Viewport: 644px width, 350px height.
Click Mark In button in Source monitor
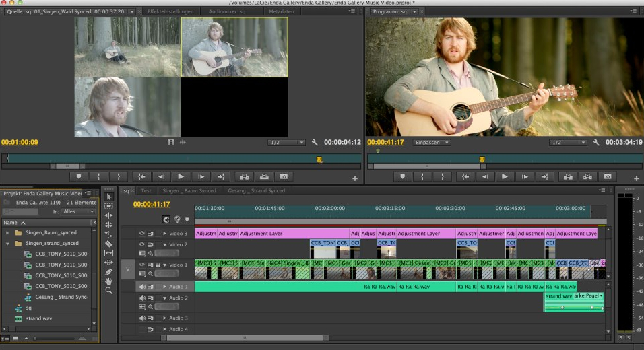(98, 176)
